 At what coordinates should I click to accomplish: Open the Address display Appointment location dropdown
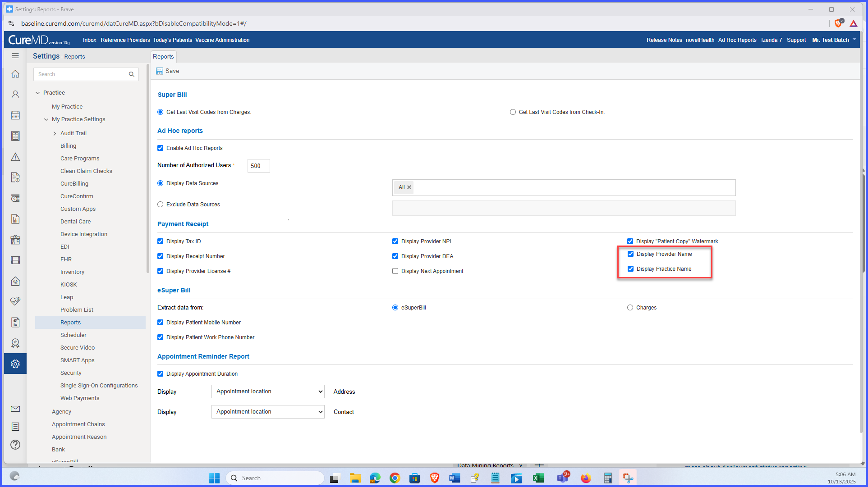tap(268, 391)
